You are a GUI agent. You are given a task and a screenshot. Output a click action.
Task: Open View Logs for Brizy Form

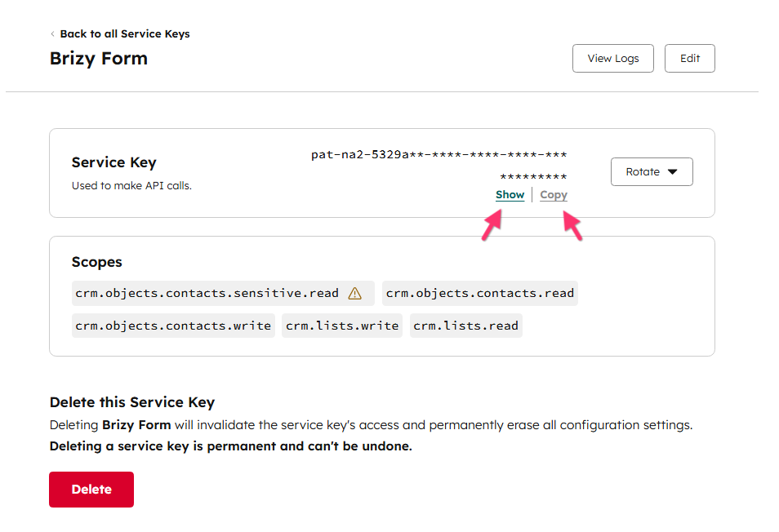point(612,59)
